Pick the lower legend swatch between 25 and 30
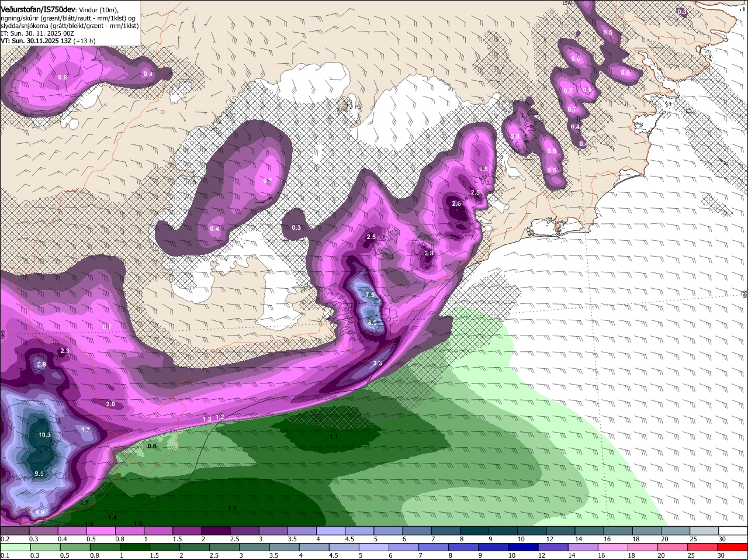Screen dimensions: 748x560 pyautogui.click(x=702, y=547)
